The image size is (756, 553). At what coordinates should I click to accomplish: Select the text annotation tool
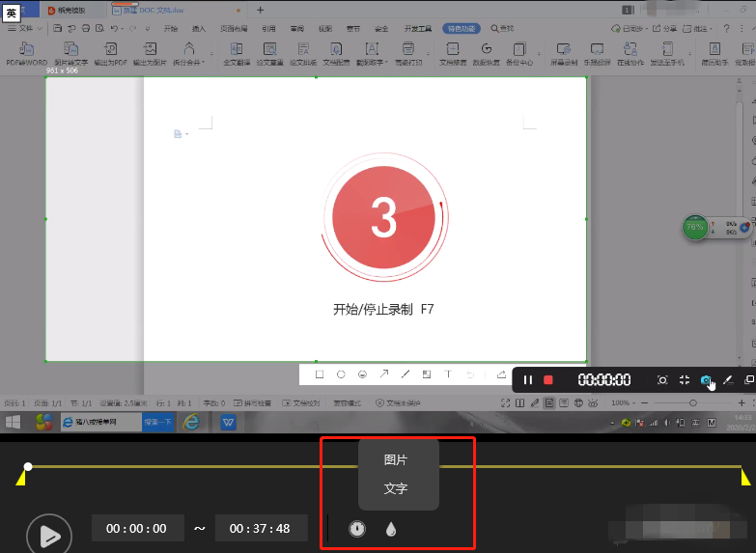click(448, 374)
